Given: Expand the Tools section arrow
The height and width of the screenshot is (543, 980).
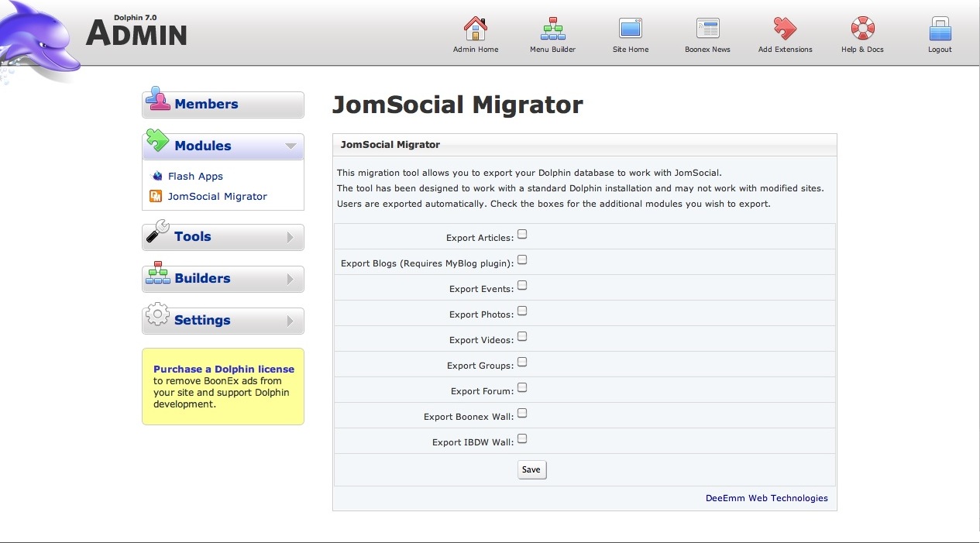Looking at the screenshot, I should 291,237.
